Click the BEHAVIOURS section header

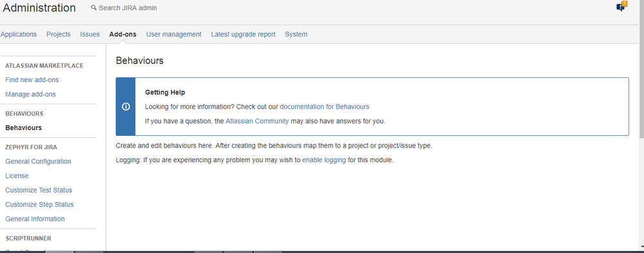coord(24,113)
